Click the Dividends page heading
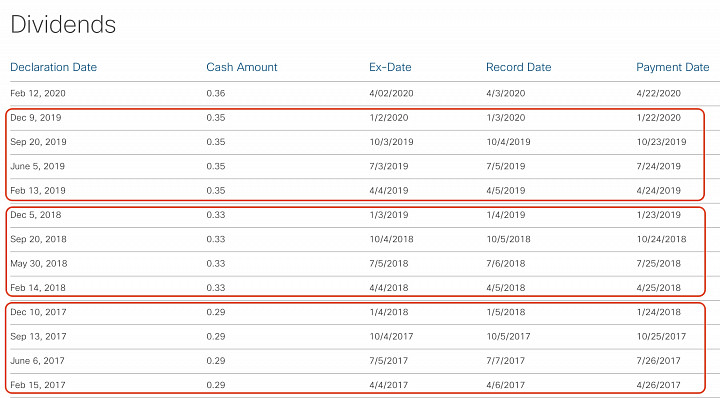The height and width of the screenshot is (398, 720). click(63, 24)
